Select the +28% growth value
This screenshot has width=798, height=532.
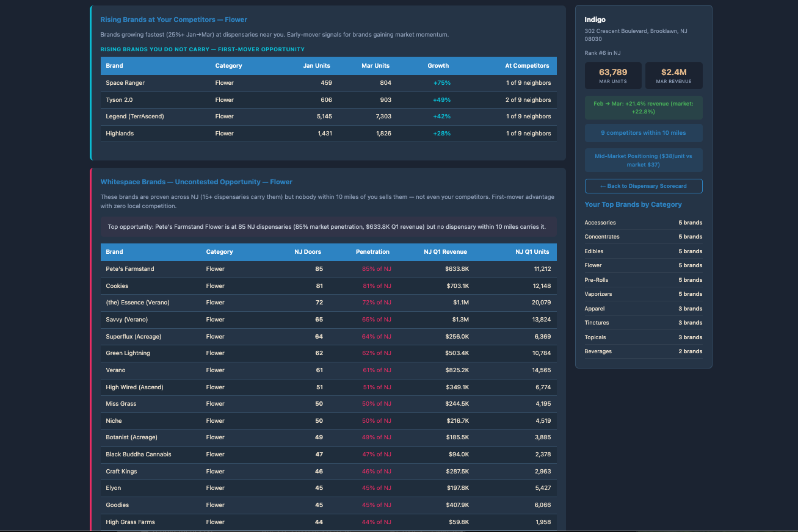coord(441,134)
